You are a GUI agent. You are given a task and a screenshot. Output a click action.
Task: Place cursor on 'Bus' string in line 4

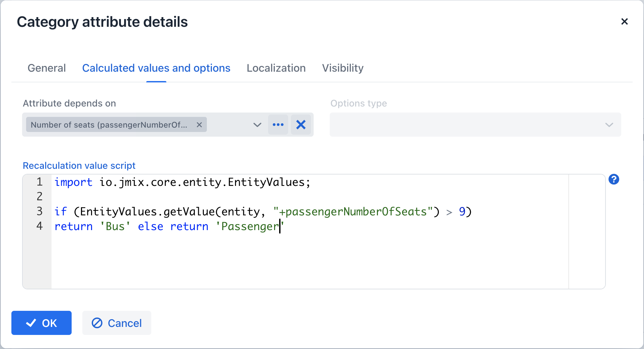click(x=115, y=227)
